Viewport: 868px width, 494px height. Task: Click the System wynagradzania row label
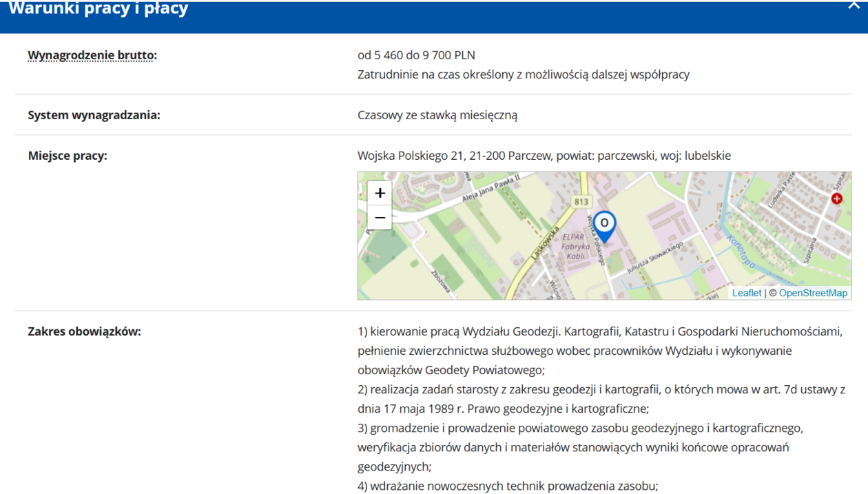coord(93,116)
